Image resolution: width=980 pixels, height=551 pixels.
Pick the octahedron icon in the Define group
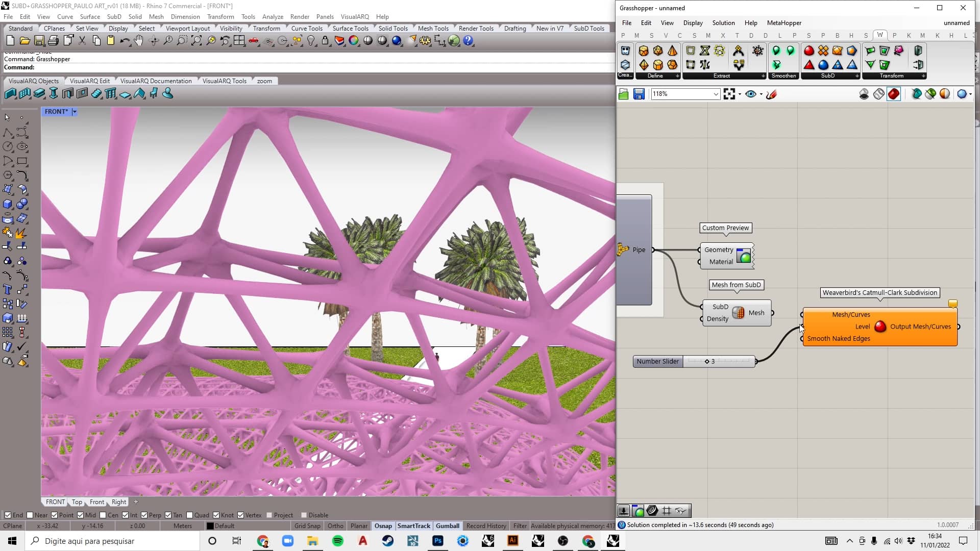click(x=645, y=65)
